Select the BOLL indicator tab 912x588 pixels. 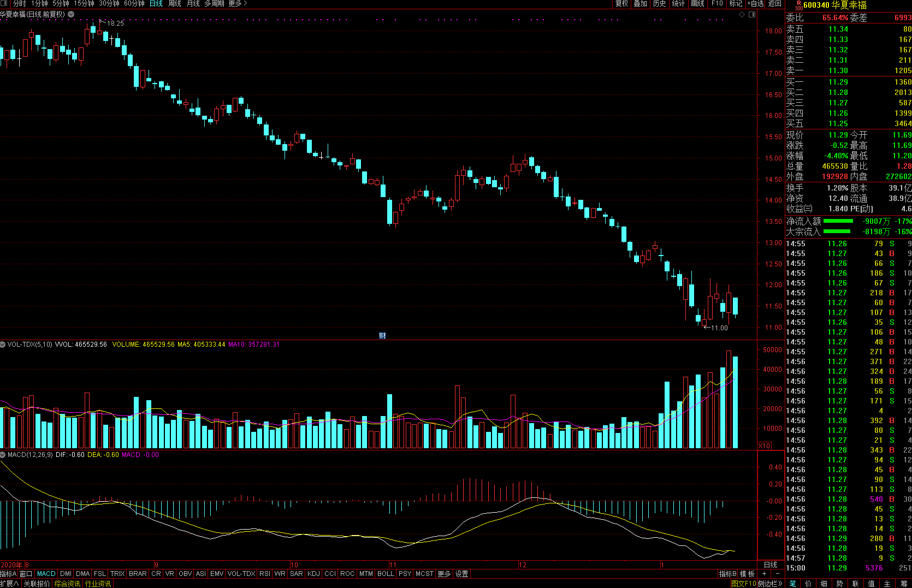(x=386, y=574)
